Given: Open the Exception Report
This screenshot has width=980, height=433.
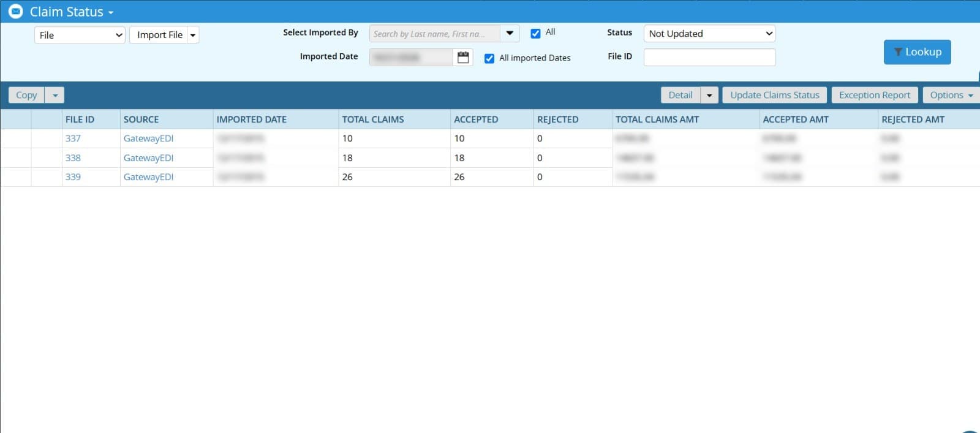Looking at the screenshot, I should [x=875, y=95].
